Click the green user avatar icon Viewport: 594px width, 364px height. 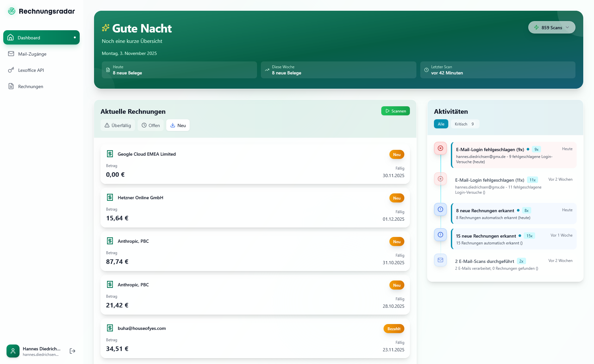13,351
